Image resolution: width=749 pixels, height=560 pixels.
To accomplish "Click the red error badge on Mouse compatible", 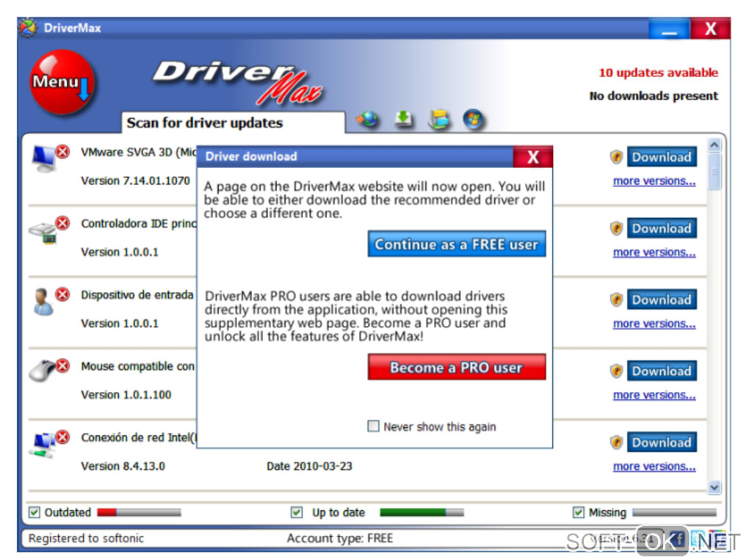I will click(62, 366).
